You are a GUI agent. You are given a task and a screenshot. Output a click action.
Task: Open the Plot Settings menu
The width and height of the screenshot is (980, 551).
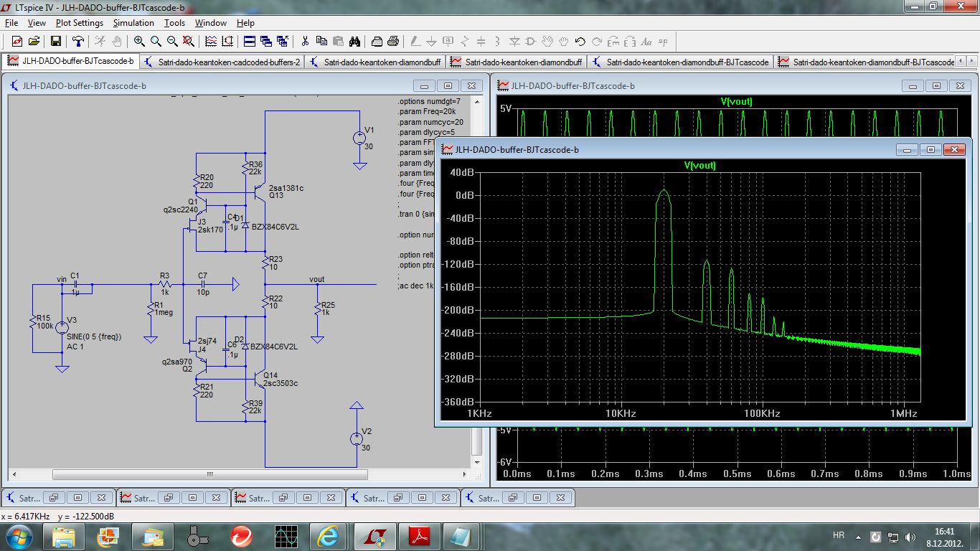[80, 23]
